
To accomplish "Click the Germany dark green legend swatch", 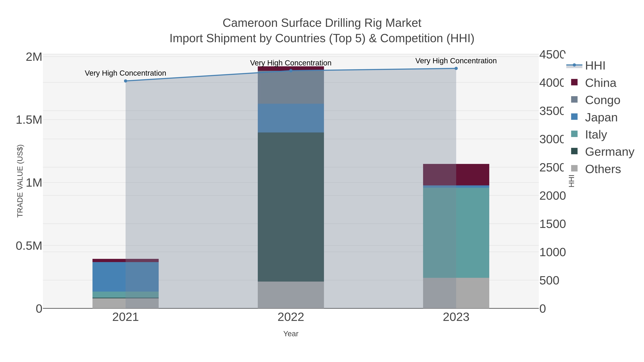I will click(x=574, y=151).
